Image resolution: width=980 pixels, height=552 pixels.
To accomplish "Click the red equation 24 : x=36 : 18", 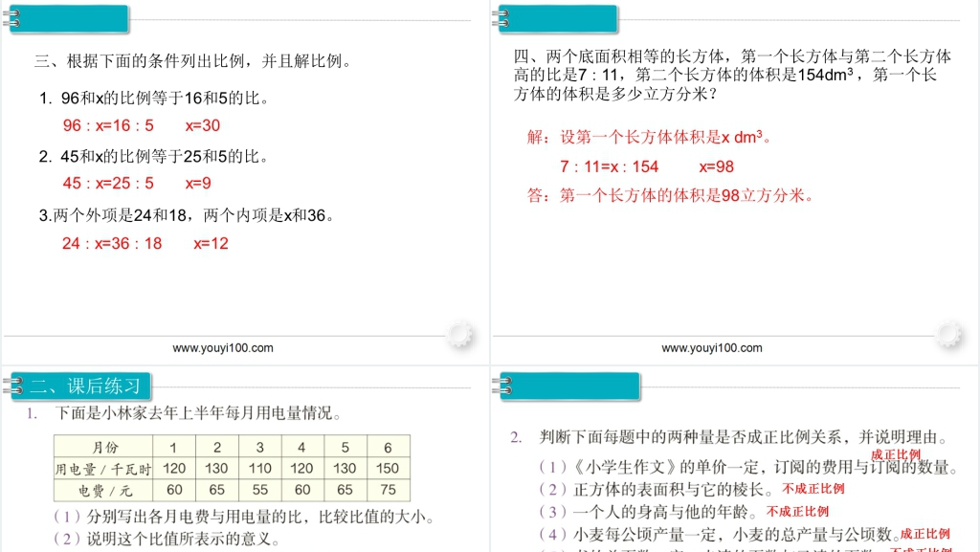I will coord(112,243).
